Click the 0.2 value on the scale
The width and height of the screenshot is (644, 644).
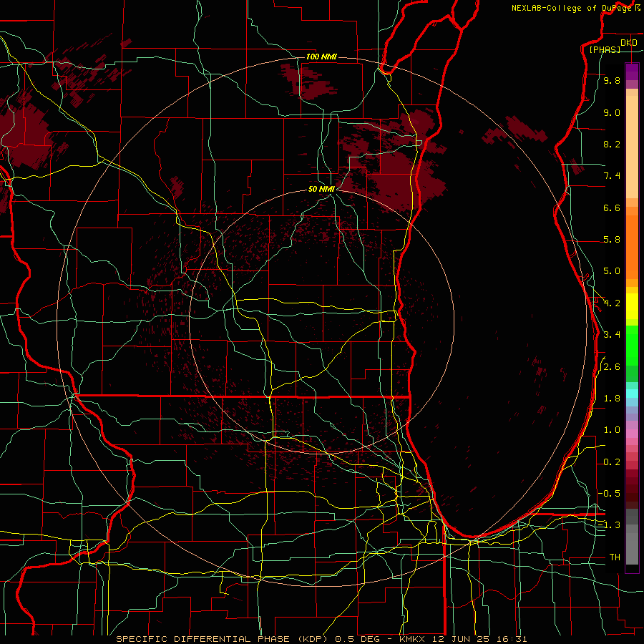(x=612, y=462)
